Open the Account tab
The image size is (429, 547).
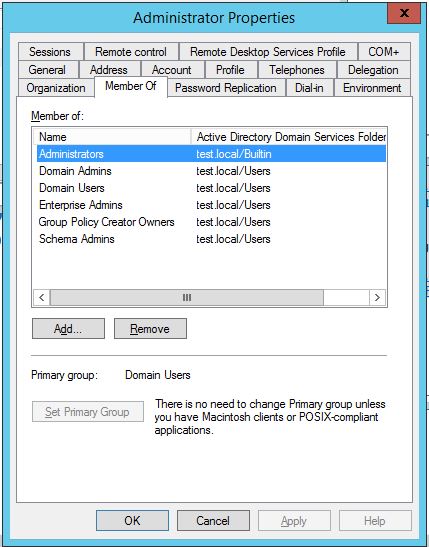(172, 70)
